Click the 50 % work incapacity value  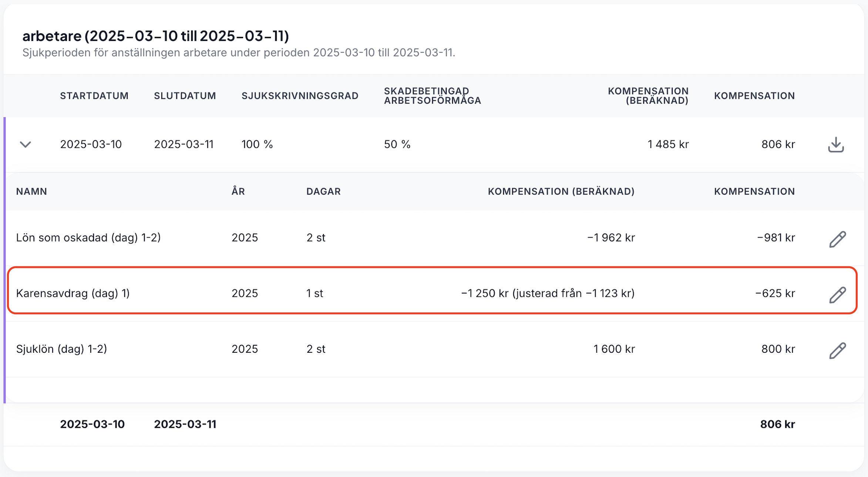click(x=397, y=144)
